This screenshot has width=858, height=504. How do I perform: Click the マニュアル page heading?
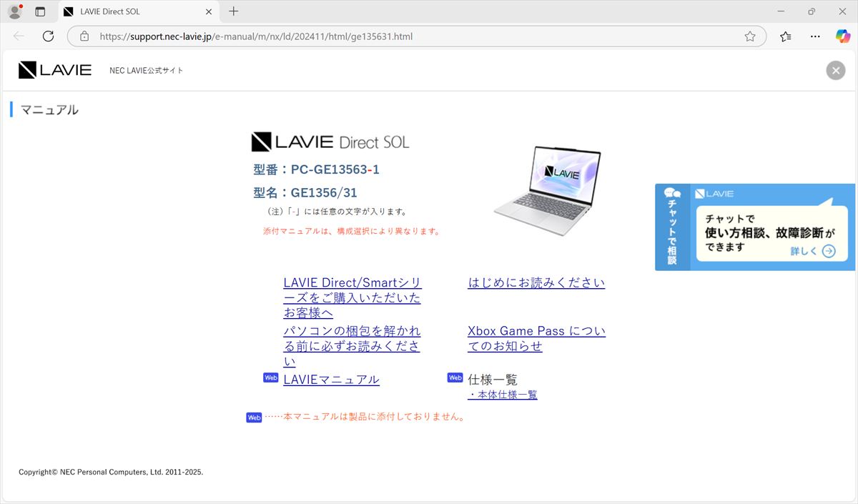coord(49,109)
